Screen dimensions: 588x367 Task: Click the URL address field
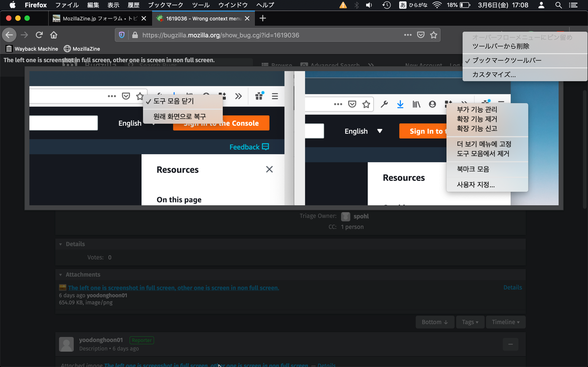coord(267,35)
